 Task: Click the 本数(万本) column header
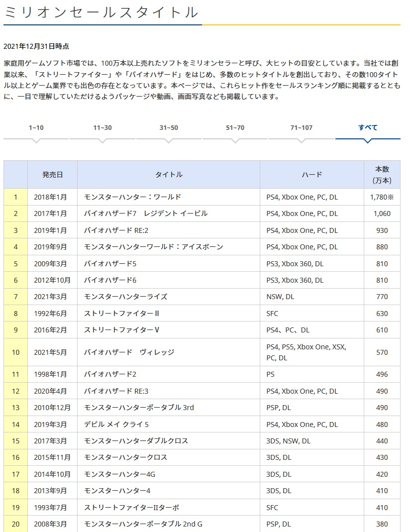[382, 174]
